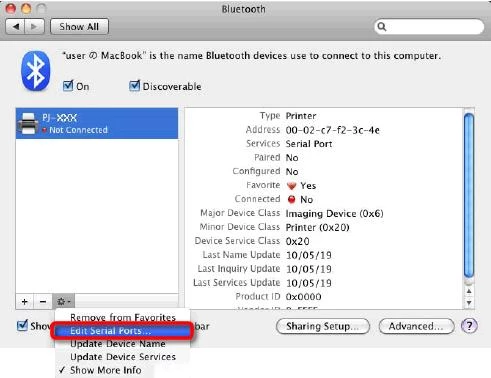Screen dimensions: 491x378
Task: Choose Update Device Name
Action: (123, 344)
